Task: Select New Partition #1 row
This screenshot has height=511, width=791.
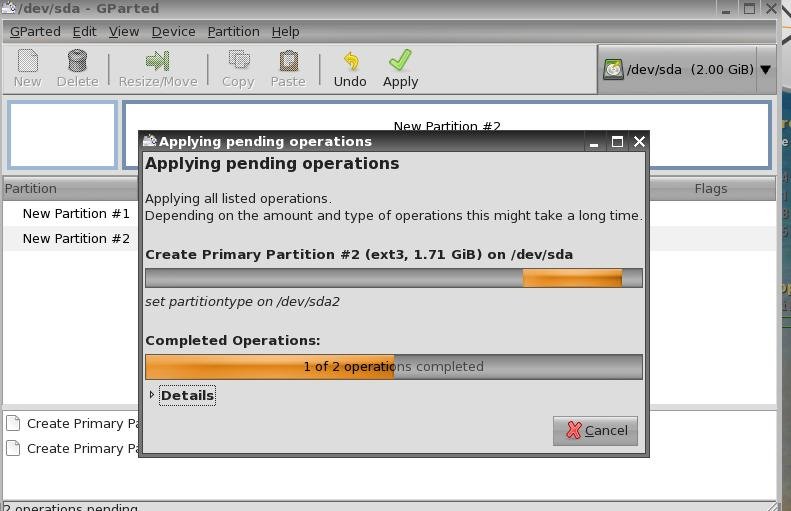Action: point(76,213)
